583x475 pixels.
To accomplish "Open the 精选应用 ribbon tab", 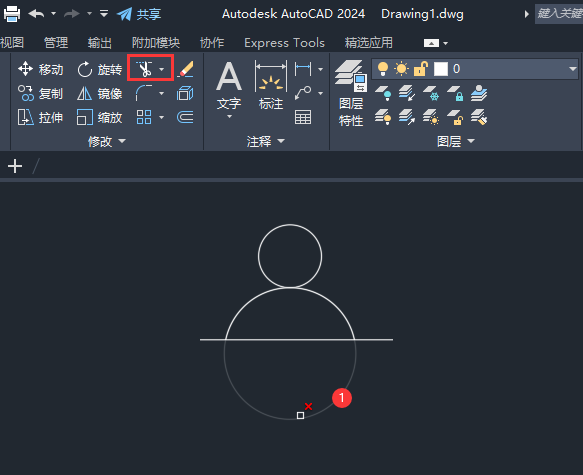I will pos(368,43).
